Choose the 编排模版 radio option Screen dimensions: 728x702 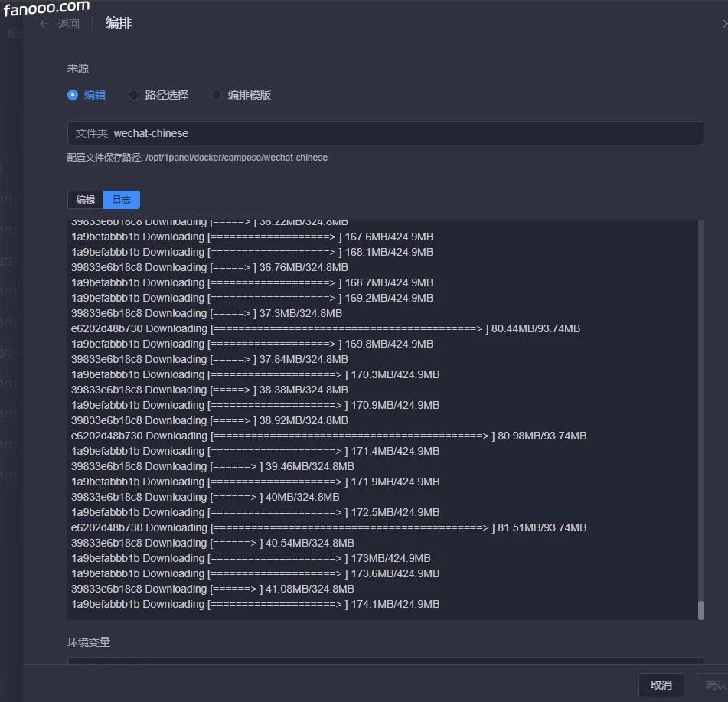coord(217,95)
